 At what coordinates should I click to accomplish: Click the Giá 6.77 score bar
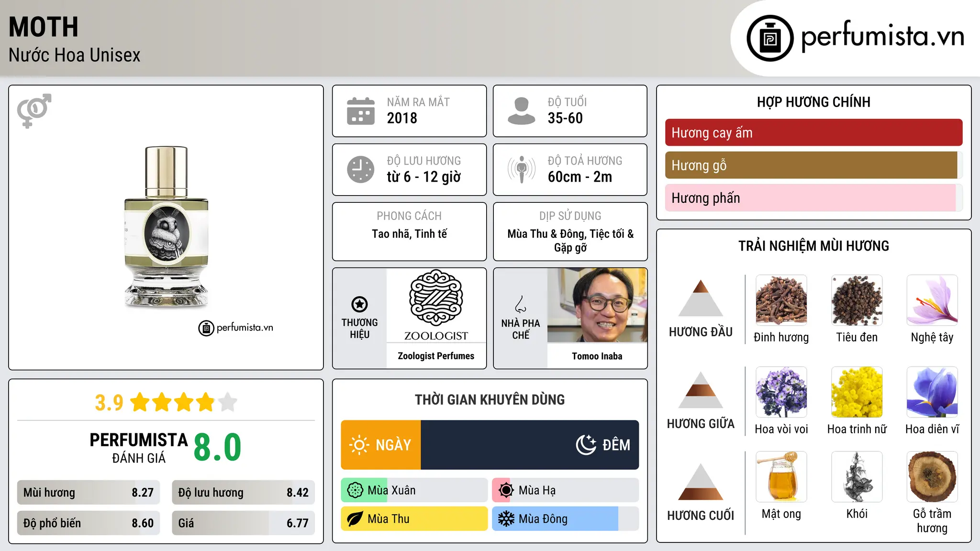(x=243, y=523)
